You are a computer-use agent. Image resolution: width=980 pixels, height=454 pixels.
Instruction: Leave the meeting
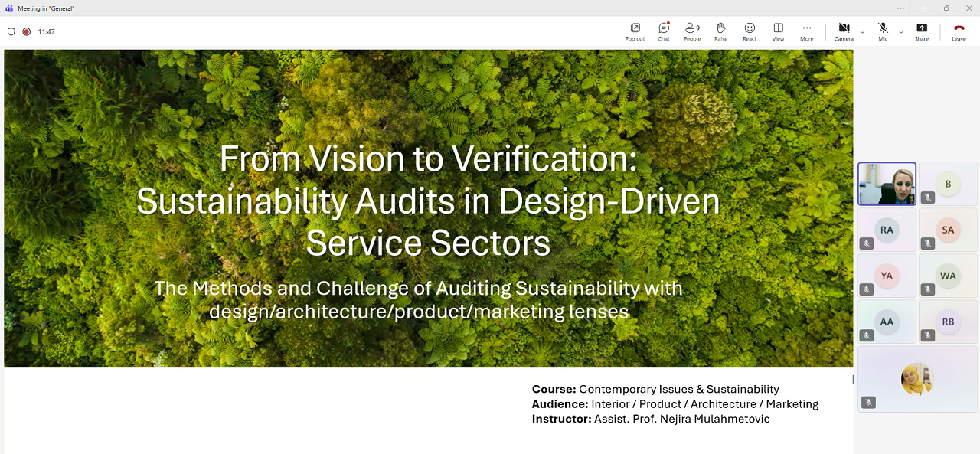coord(959,31)
